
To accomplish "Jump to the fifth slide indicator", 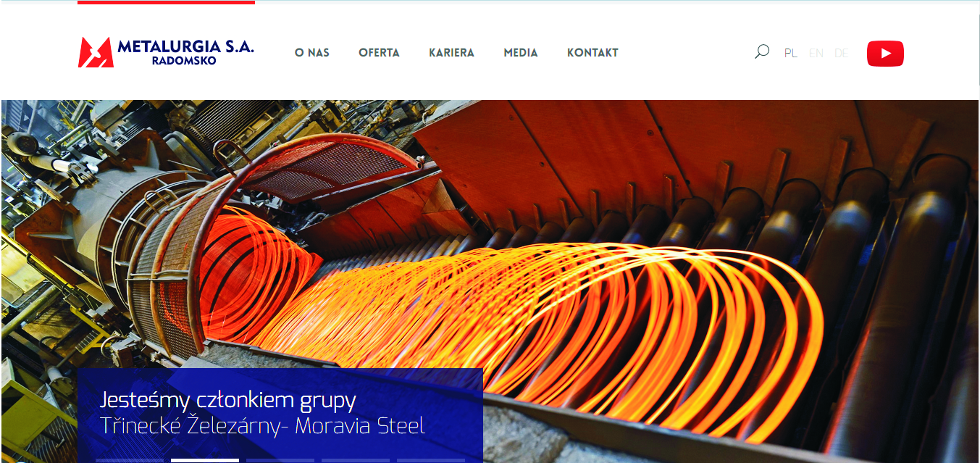I will click(x=431, y=460).
